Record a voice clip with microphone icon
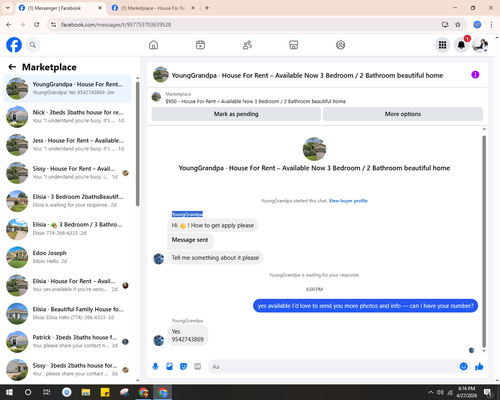500x400 pixels. click(155, 367)
